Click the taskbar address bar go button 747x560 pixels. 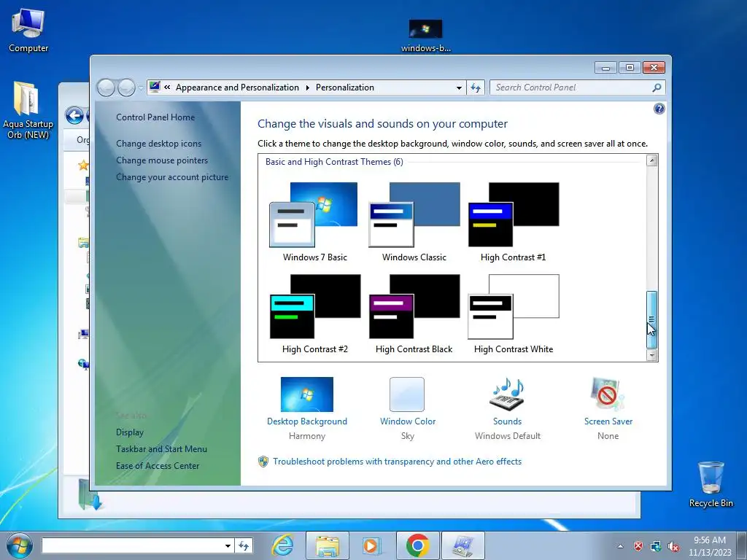[244, 545]
